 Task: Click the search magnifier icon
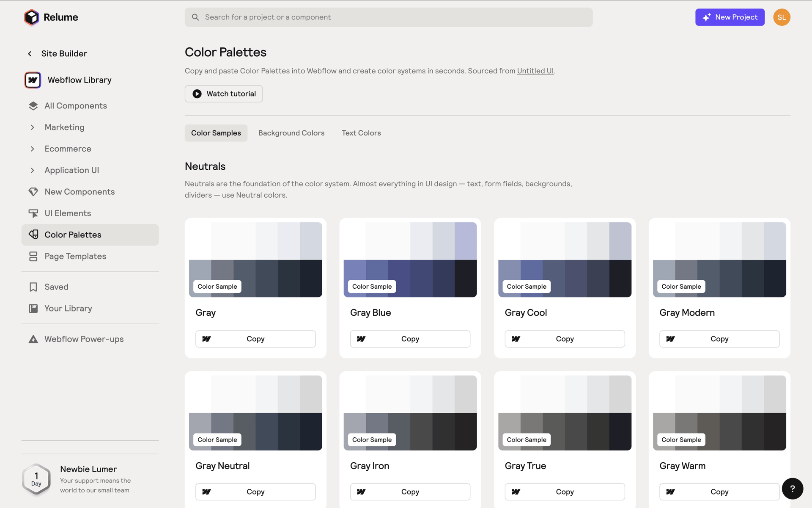(x=195, y=17)
